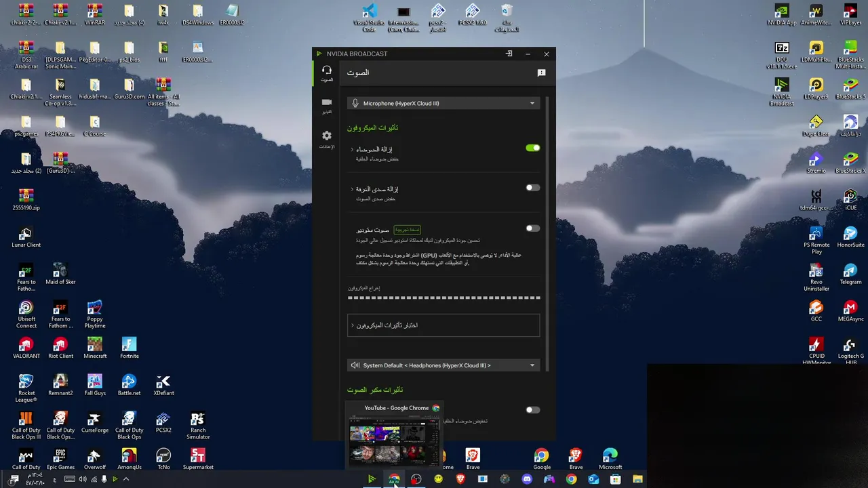The height and width of the screenshot is (488, 868).
Task: Select the Fortnite desktop icon
Action: pos(129,348)
